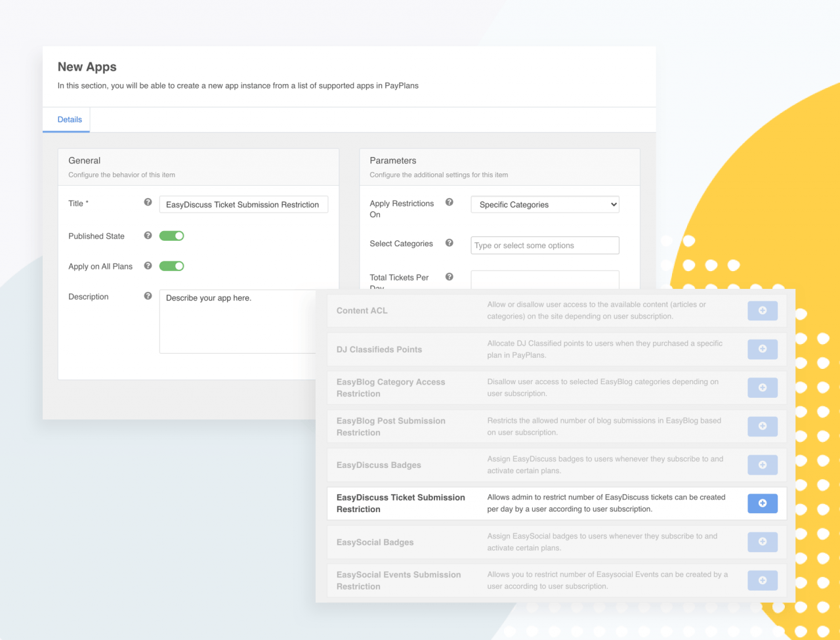The width and height of the screenshot is (840, 640).
Task: Select EasyDiscuss Ticket Submission Restriction row title
Action: 400,503
